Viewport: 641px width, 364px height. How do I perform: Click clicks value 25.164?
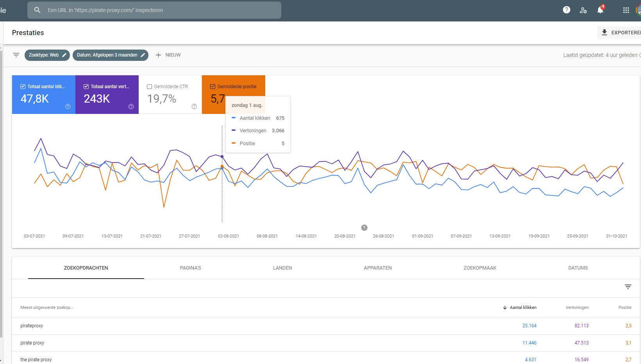tap(529, 326)
